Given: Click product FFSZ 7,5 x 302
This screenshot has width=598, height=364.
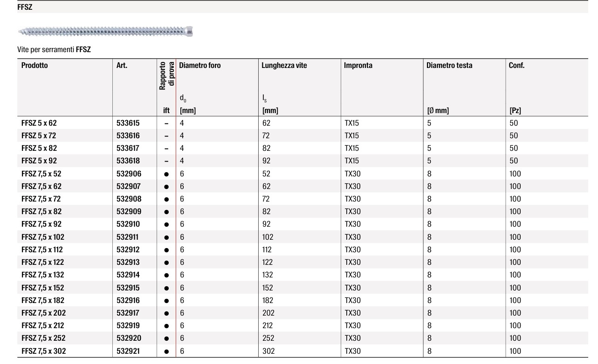Looking at the screenshot, I should [44, 351].
